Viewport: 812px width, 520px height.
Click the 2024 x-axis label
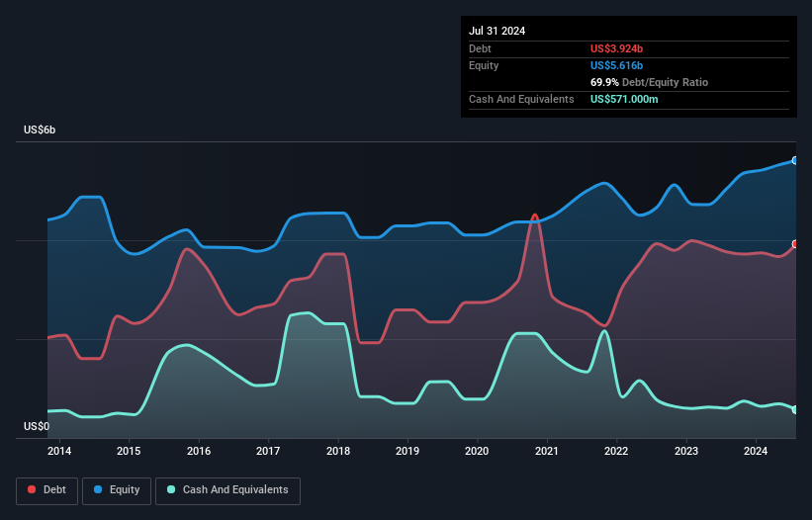pyautogui.click(x=756, y=451)
